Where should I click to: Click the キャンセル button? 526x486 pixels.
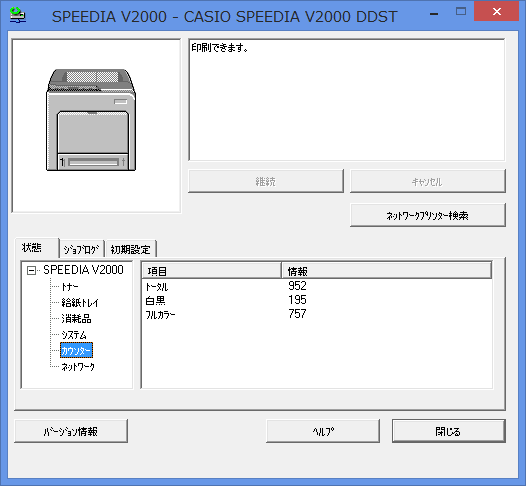pos(428,181)
